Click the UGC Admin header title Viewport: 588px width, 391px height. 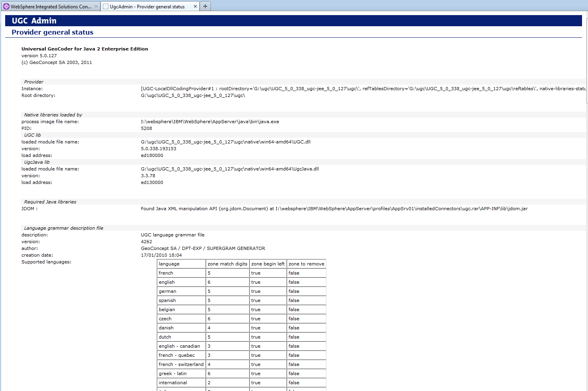click(x=34, y=21)
